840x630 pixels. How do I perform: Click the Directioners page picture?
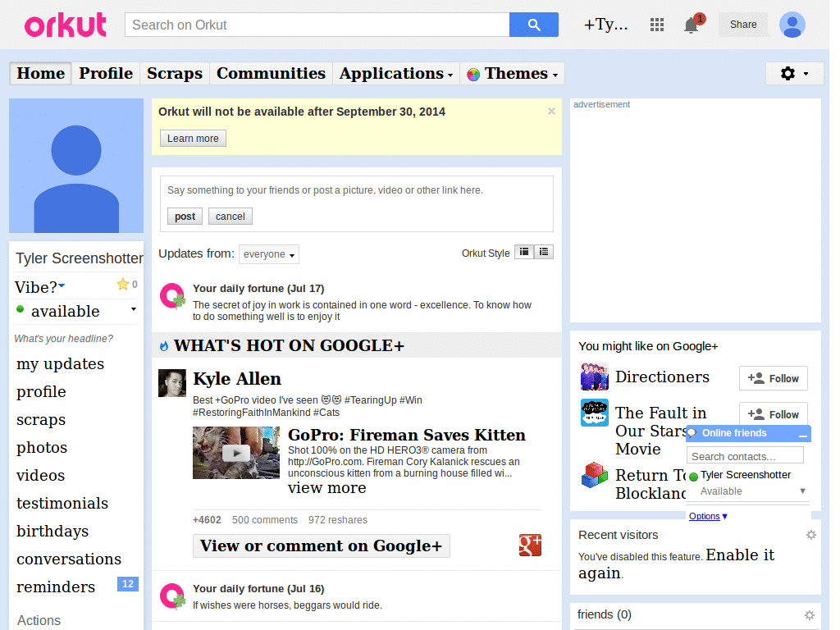(595, 377)
